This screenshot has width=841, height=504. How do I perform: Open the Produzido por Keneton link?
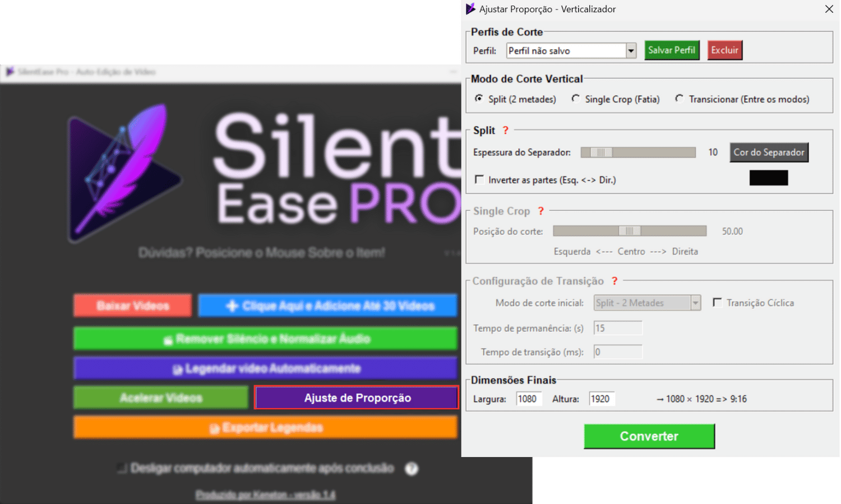265,494
